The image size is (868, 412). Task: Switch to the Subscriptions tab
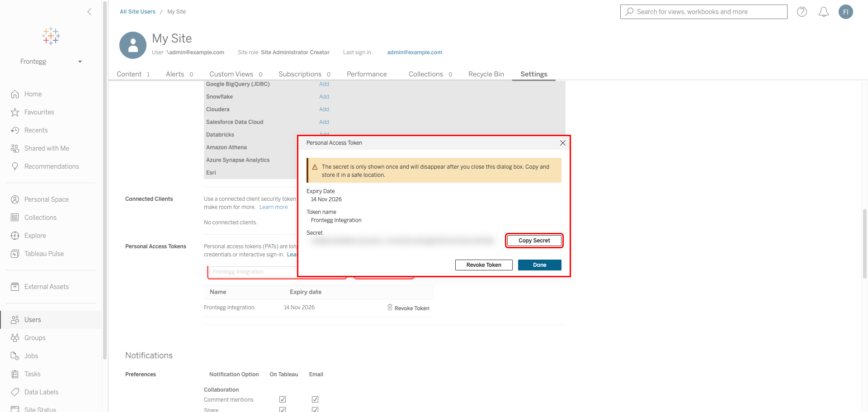[304, 74]
